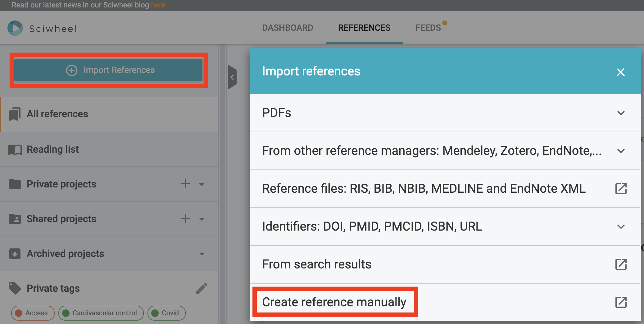Click the Archived projects box icon

pyautogui.click(x=15, y=254)
